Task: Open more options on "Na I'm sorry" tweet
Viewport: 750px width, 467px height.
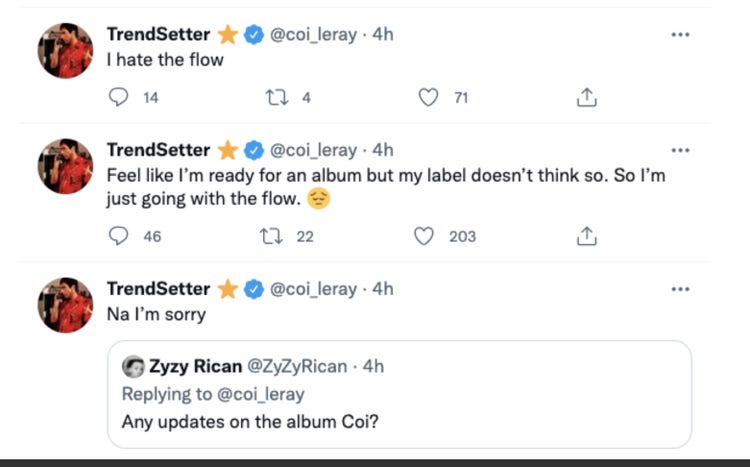Action: [x=680, y=289]
